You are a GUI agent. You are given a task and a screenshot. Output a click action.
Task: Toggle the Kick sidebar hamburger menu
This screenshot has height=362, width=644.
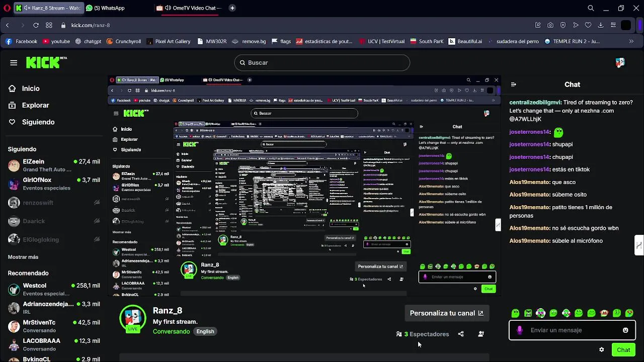click(14, 63)
